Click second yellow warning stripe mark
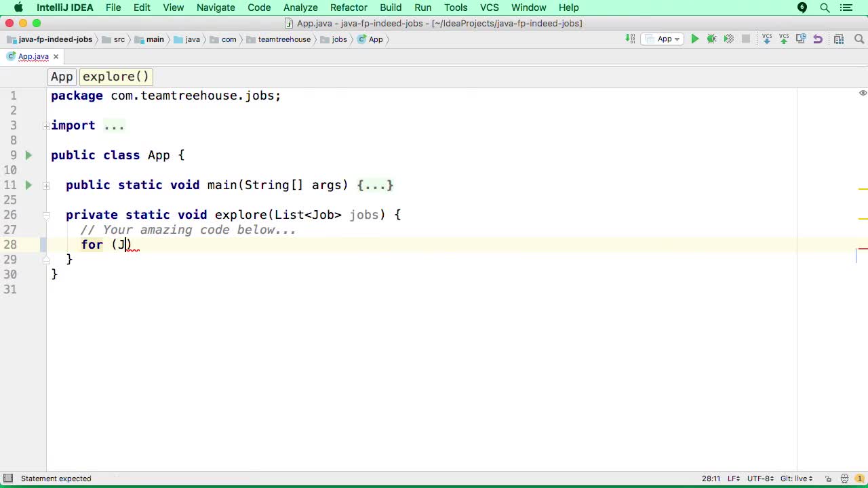Image resolution: width=868 pixels, height=488 pixels. pos(863,219)
